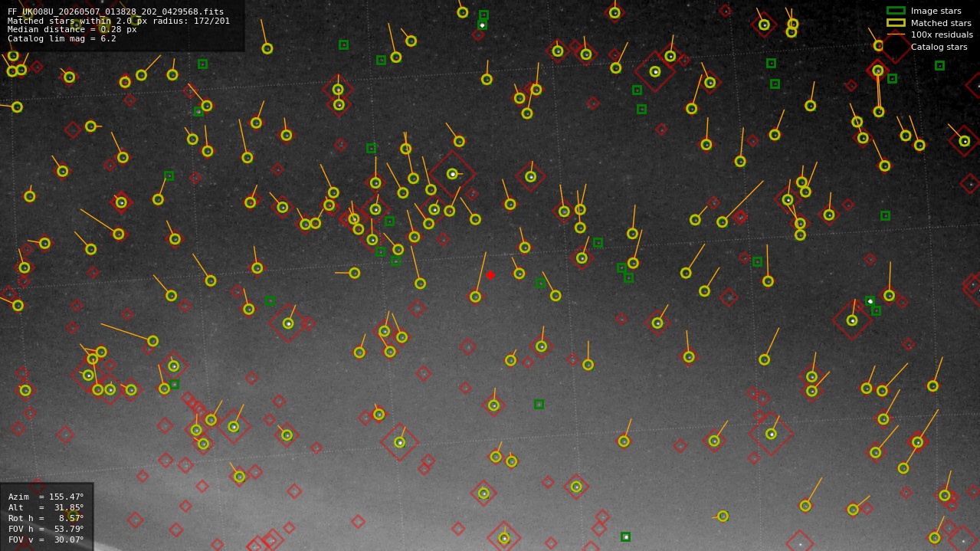Click the green Image stars legend swatch
The height and width of the screenshot is (551, 980).
coord(896,11)
